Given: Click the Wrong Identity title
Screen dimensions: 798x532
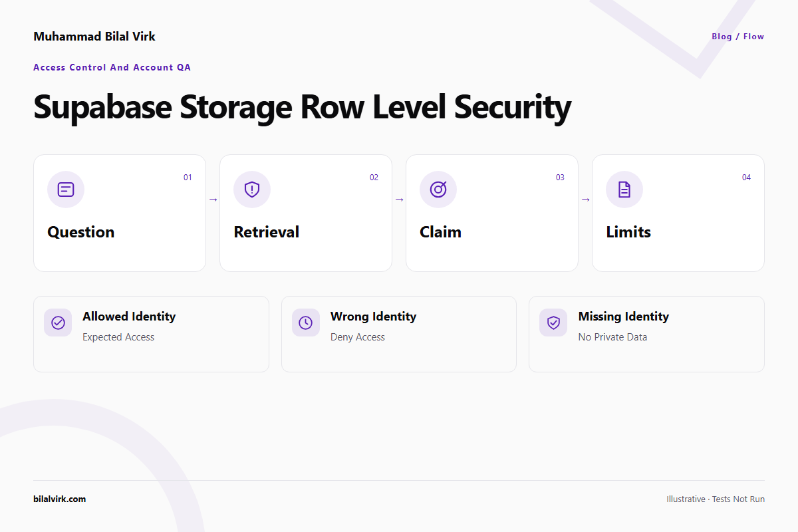Looking at the screenshot, I should point(373,317).
